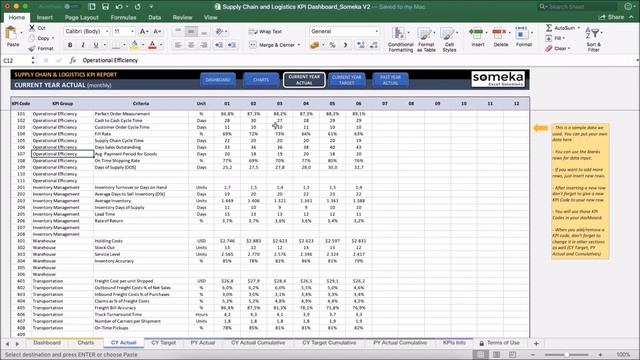Expand the Merge & Center dropdown arrow
This screenshot has width=640, height=360.
tap(299, 45)
